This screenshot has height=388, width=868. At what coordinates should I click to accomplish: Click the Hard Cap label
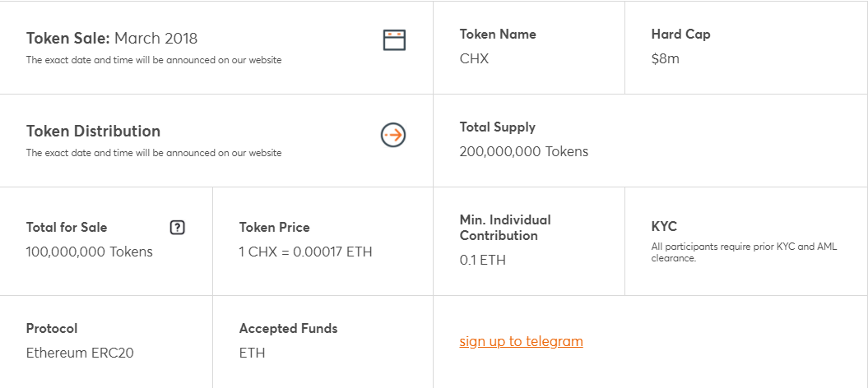680,35
